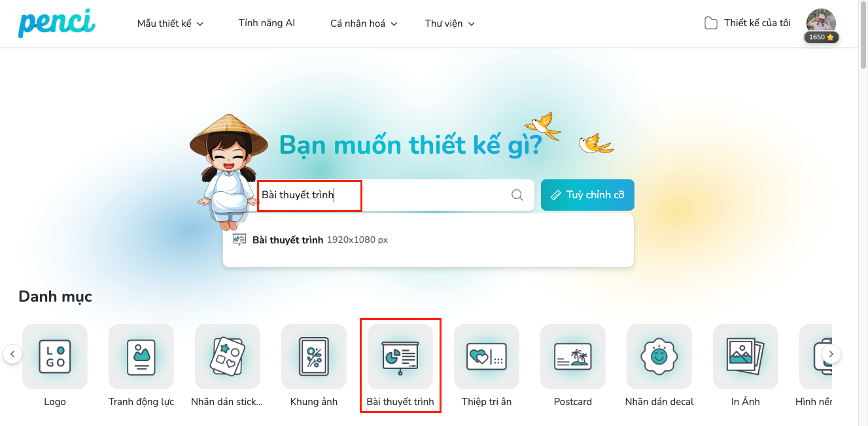Open the Tính năng AI menu item
Screen dimensions: 868x426
click(x=267, y=23)
